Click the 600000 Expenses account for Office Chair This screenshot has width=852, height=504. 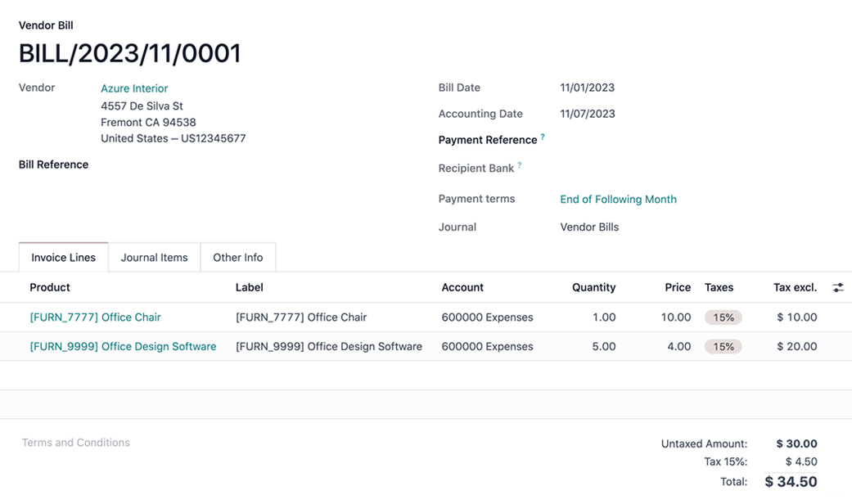click(487, 317)
